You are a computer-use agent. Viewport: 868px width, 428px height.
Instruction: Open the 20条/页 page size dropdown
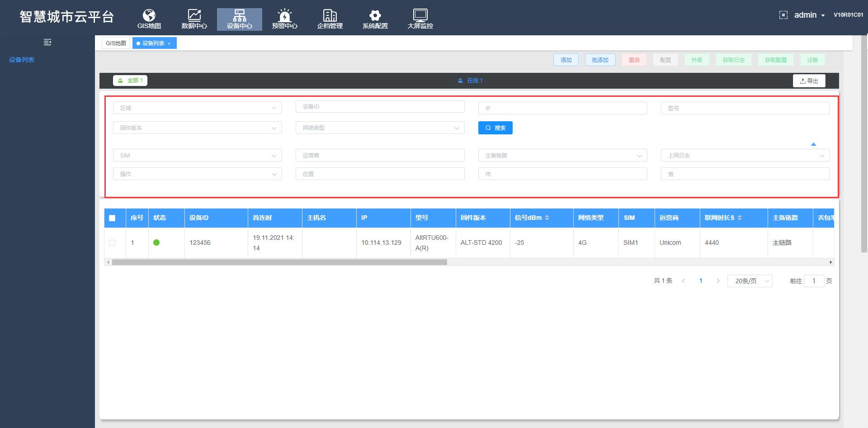tap(750, 281)
